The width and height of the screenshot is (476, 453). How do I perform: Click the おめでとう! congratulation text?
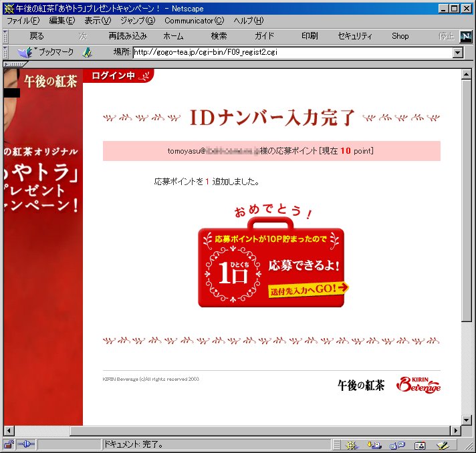point(273,210)
